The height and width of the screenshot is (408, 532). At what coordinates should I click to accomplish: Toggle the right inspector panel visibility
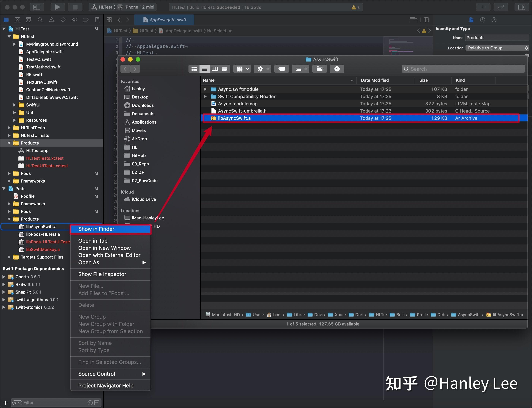point(521,7)
